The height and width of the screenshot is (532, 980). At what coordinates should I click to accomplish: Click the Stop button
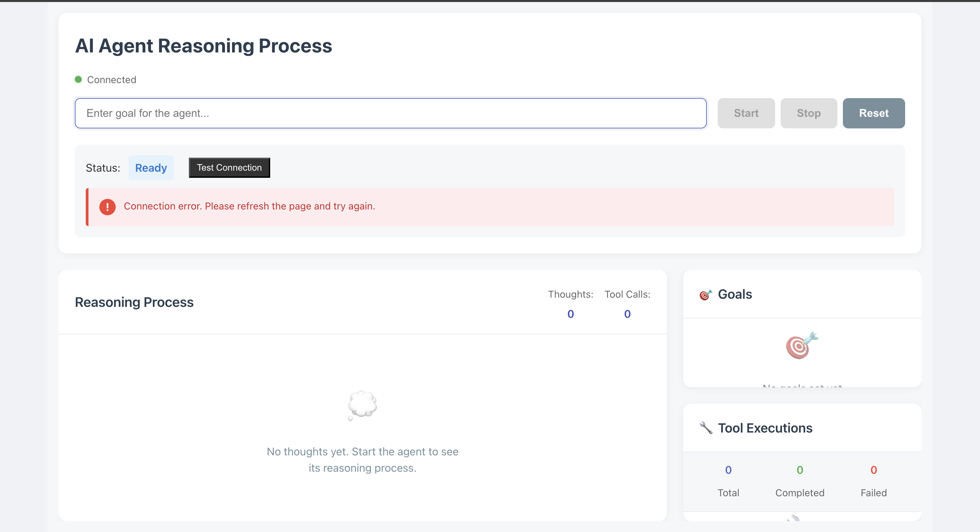(808, 113)
